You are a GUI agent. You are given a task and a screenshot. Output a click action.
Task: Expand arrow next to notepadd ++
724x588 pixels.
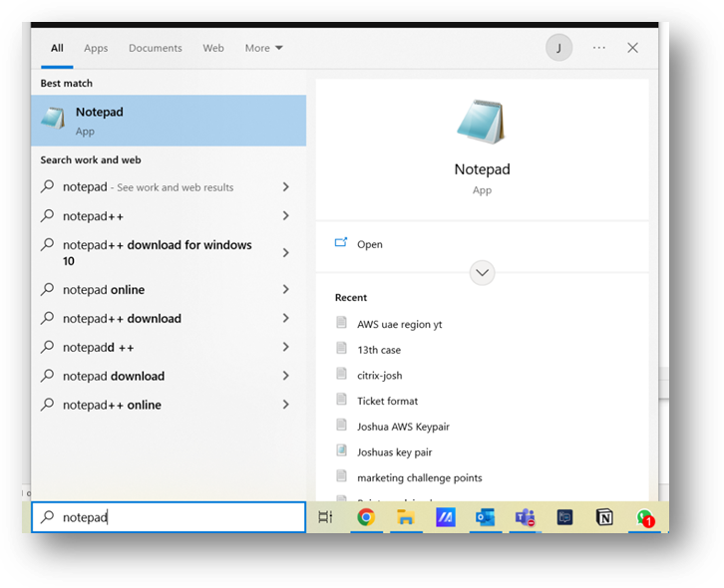[x=286, y=347]
